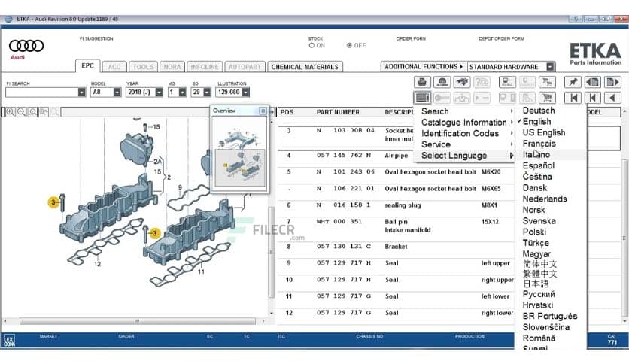629x364 pixels.
Task: Zoom in on the parts diagram
Action: point(11,112)
